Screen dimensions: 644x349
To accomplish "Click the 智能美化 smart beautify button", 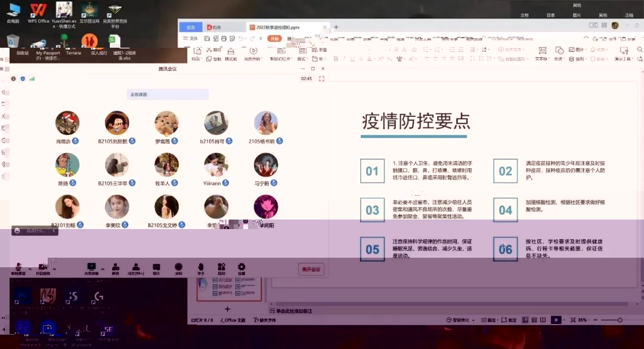I will [460, 320].
